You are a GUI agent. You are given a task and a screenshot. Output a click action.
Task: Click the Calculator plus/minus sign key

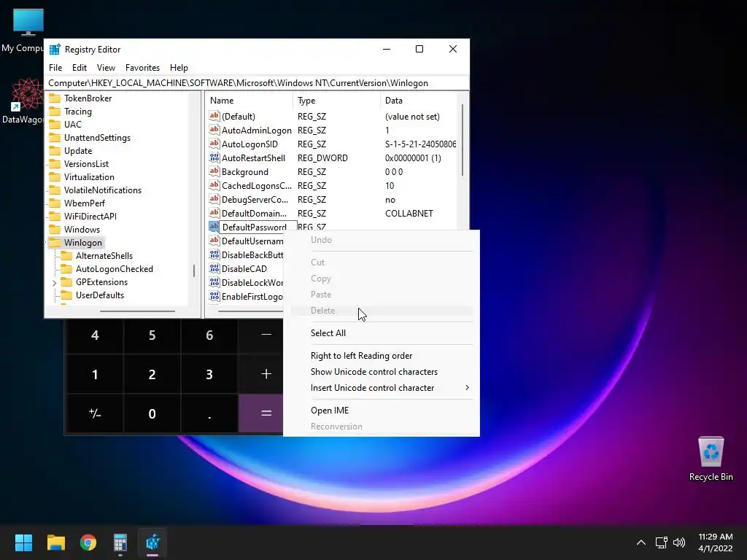95,413
